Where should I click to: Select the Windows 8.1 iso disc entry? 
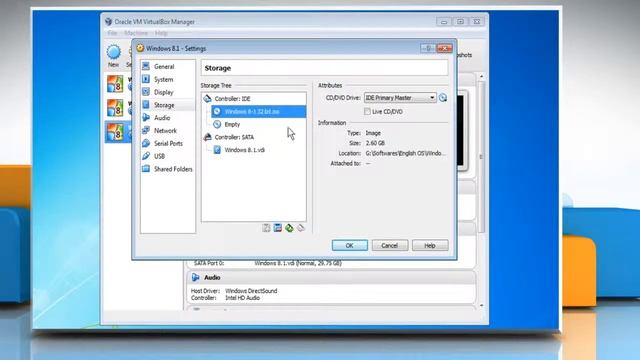[x=259, y=111]
